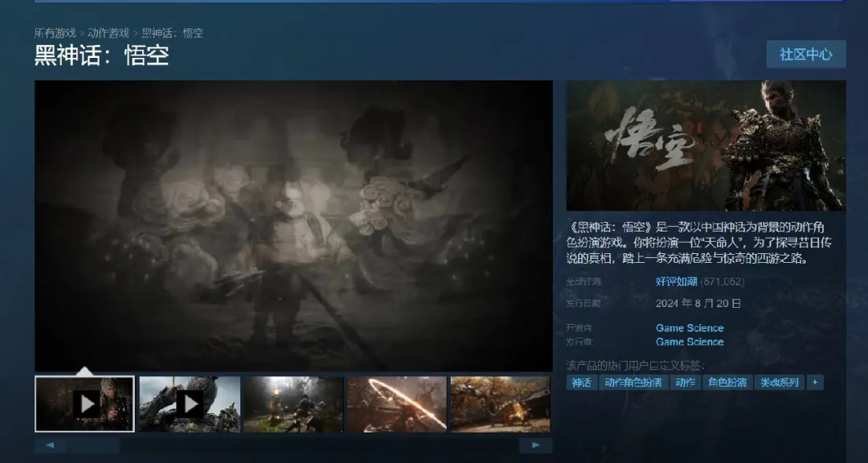Image resolution: width=868 pixels, height=463 pixels.
Task: Choose the 角色扮演 tag
Action: tap(727, 383)
